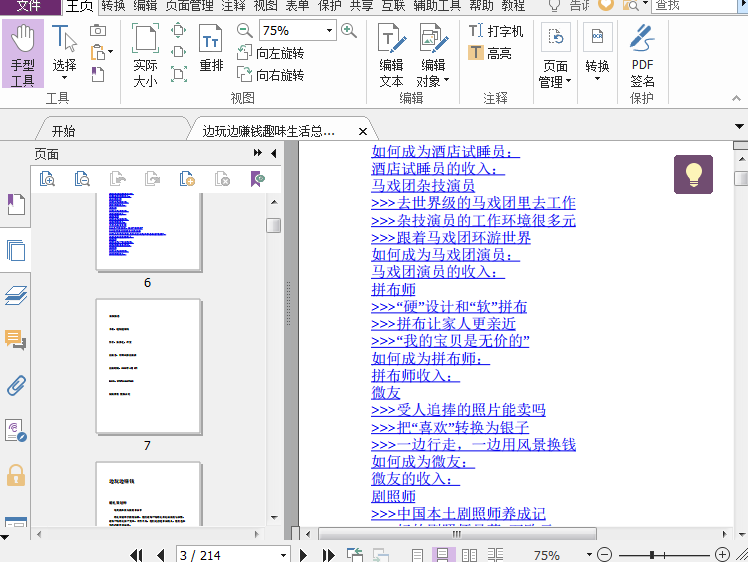Open the Comments side panel icon
Image resolution: width=748 pixels, height=562 pixels.
[16, 340]
